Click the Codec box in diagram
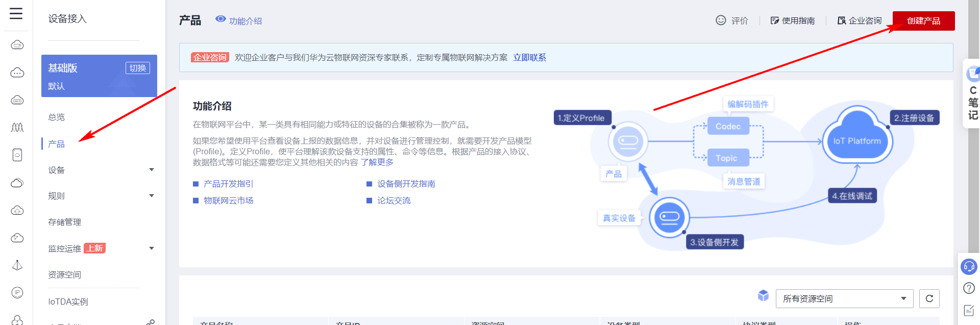This screenshot has width=980, height=325. [728, 126]
